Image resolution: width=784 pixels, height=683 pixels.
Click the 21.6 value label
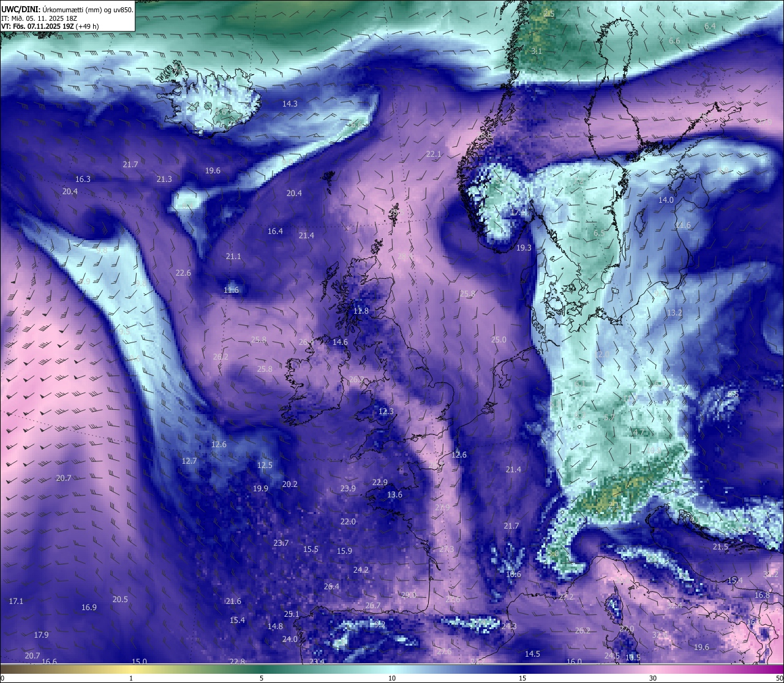coord(233,602)
